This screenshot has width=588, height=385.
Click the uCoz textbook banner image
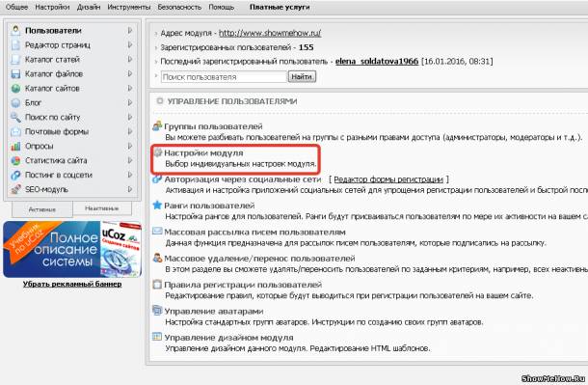(x=72, y=249)
